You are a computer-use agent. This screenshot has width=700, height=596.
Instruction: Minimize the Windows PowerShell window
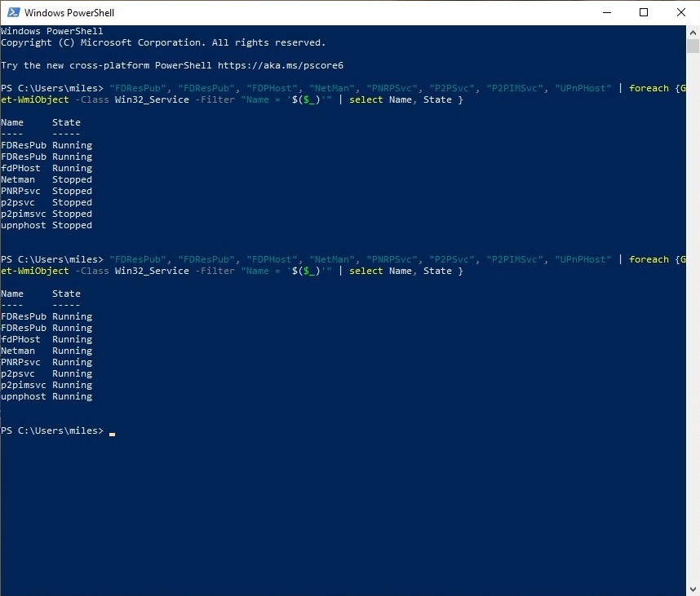[607, 12]
